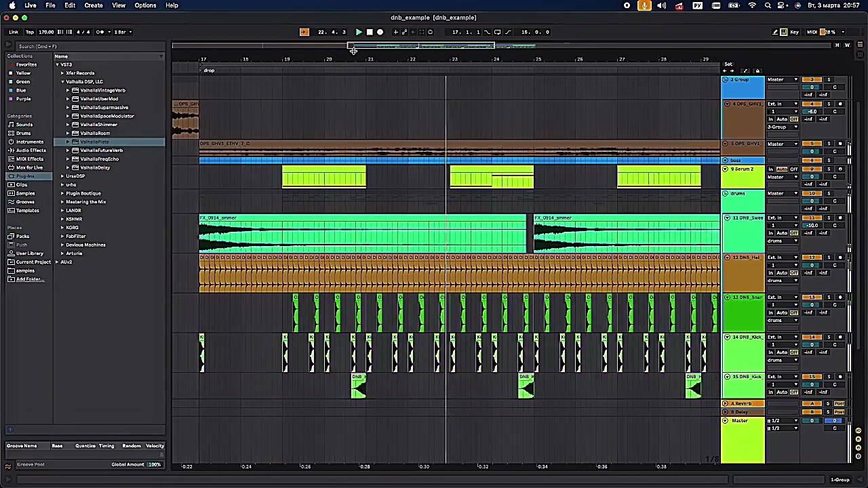The image size is (868, 488).
Task: Solo the 4 OPS_GHV1 track
Action: point(828,104)
